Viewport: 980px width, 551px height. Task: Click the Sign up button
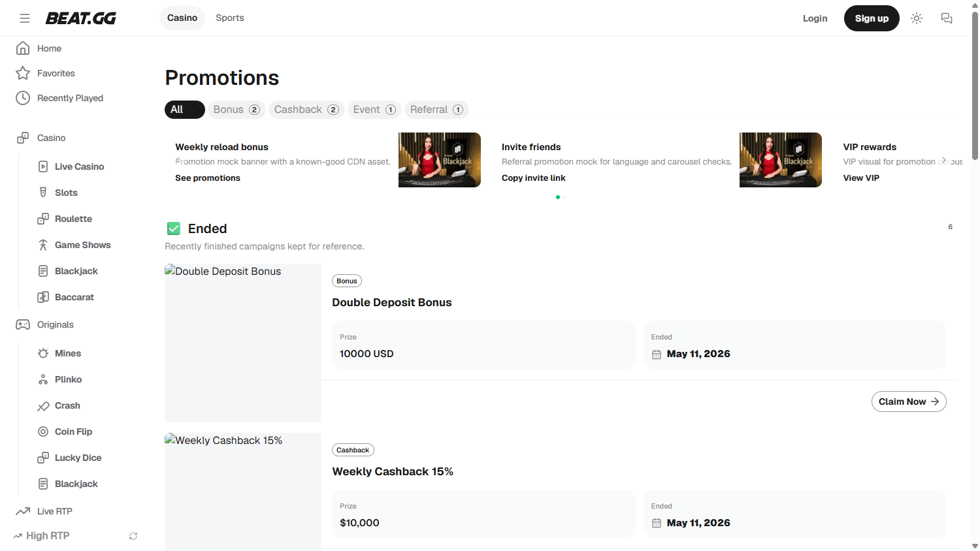click(872, 18)
